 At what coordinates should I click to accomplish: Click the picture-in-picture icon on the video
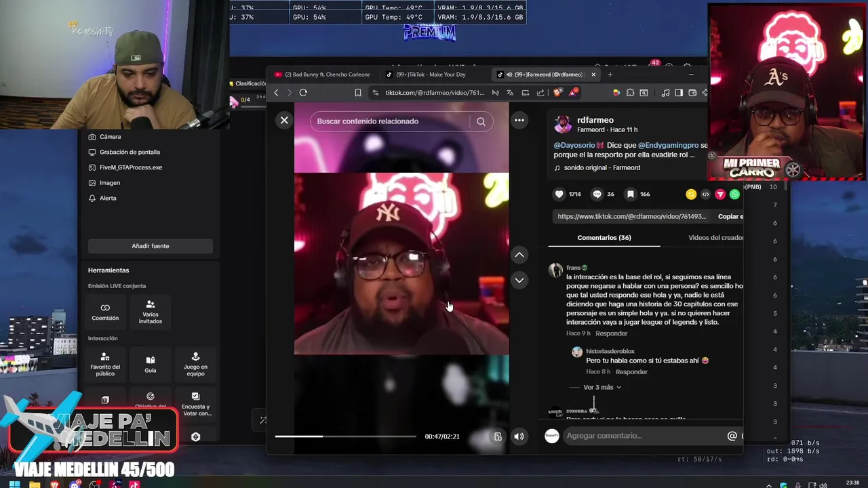(x=498, y=436)
